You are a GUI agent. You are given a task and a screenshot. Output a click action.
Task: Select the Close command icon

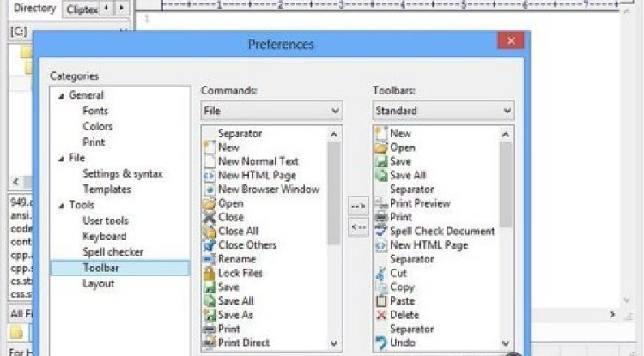pos(209,217)
